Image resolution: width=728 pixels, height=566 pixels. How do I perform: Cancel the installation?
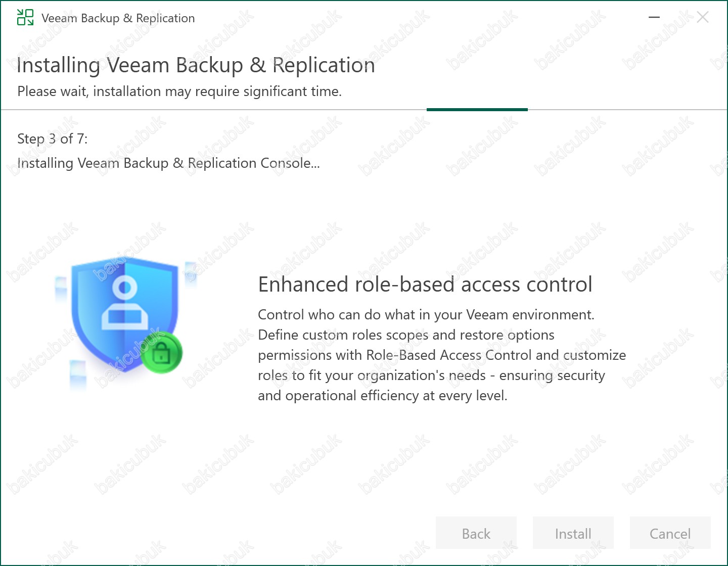pos(670,533)
